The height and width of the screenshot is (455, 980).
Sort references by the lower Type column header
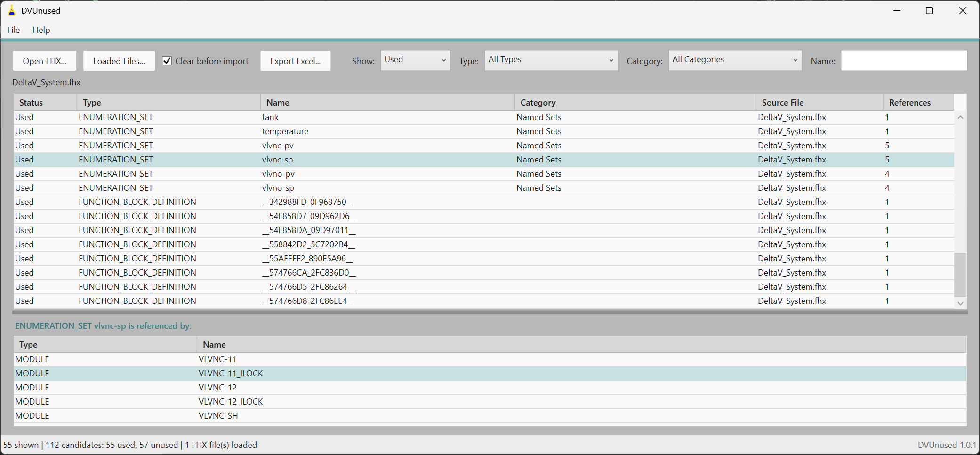click(105, 344)
